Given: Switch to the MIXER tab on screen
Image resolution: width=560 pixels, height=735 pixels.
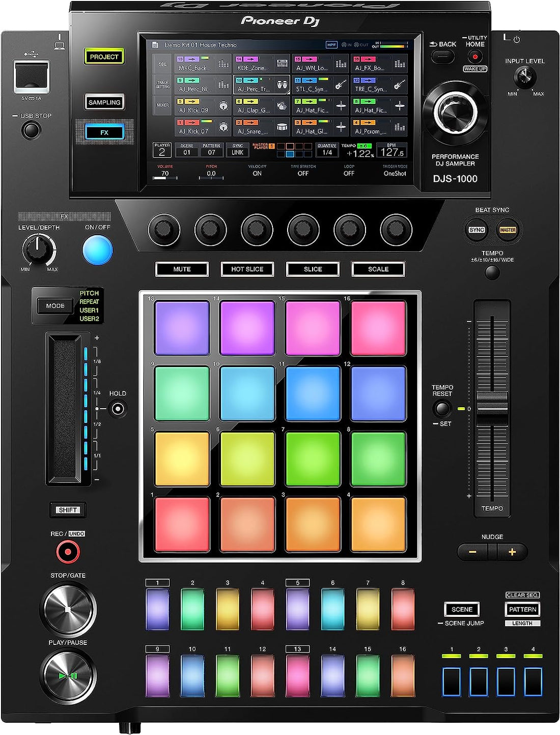Looking at the screenshot, I should (162, 104).
